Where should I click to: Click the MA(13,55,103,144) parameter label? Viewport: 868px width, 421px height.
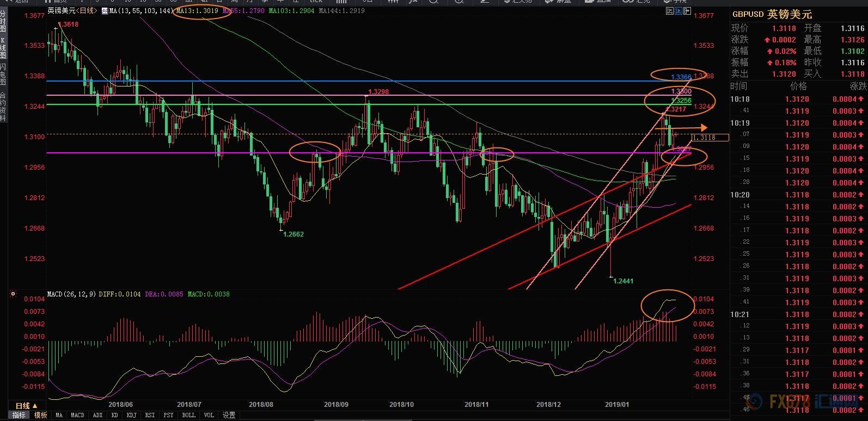pyautogui.click(x=141, y=10)
